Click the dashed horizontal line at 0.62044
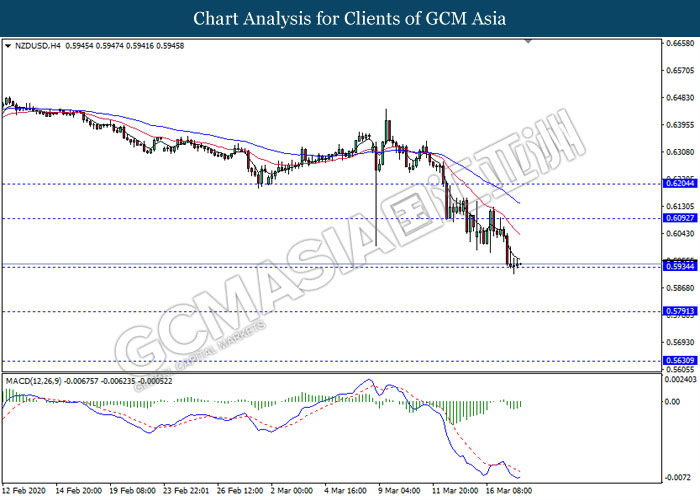 click(x=331, y=183)
